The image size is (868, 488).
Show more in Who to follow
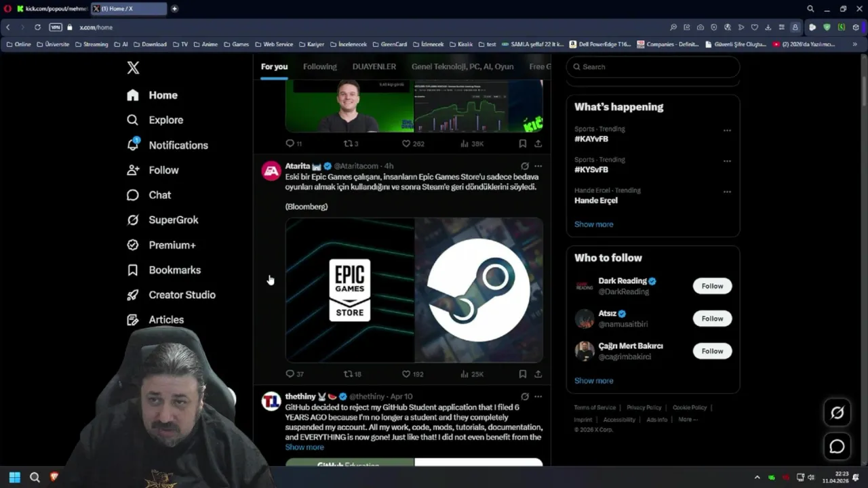tap(593, 381)
